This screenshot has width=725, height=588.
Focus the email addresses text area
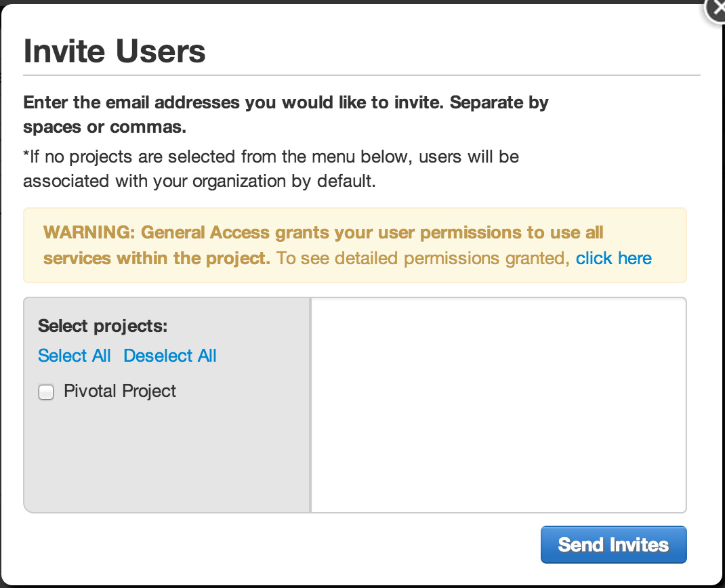[499, 405]
